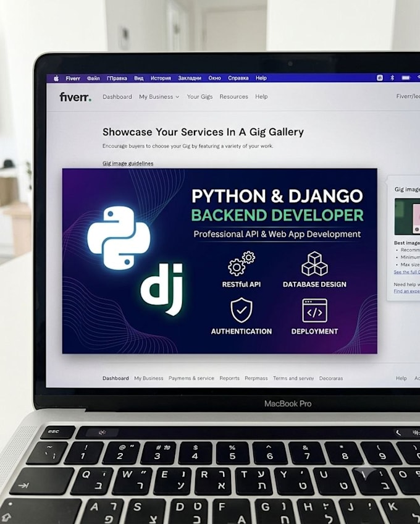This screenshot has width=420, height=524.
Task: Open the История menu
Action: [x=161, y=78]
